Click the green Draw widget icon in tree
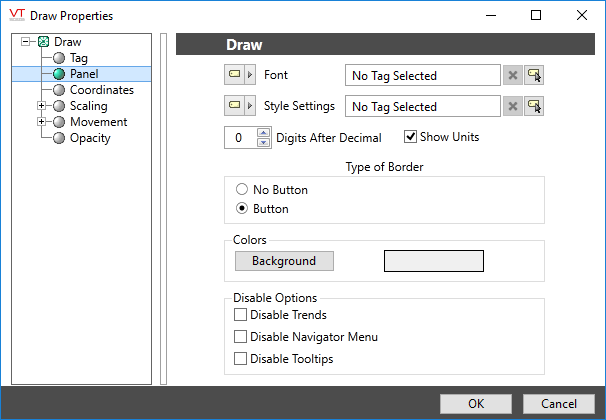The image size is (606, 420). tap(43, 42)
